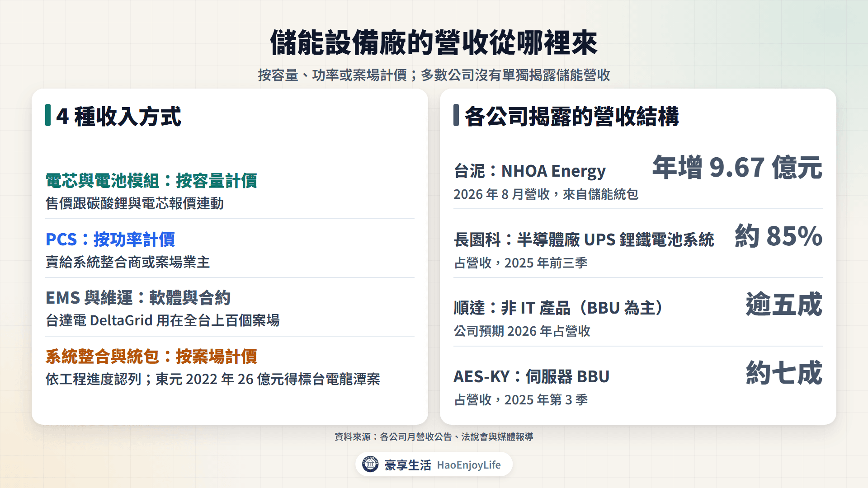Click 電芯與電池模組:按容量計價
Image resolution: width=868 pixels, height=488 pixels.
[x=151, y=181]
